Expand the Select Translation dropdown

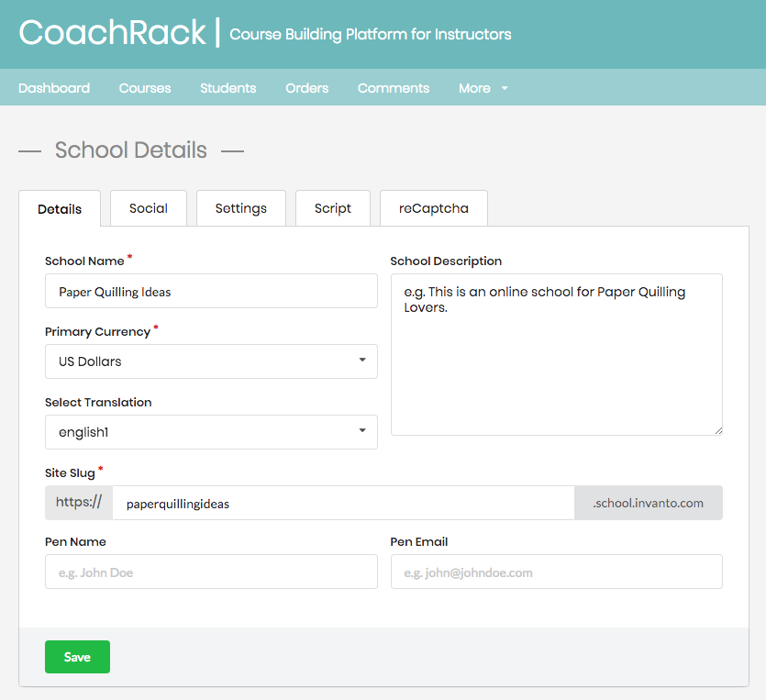coord(211,432)
